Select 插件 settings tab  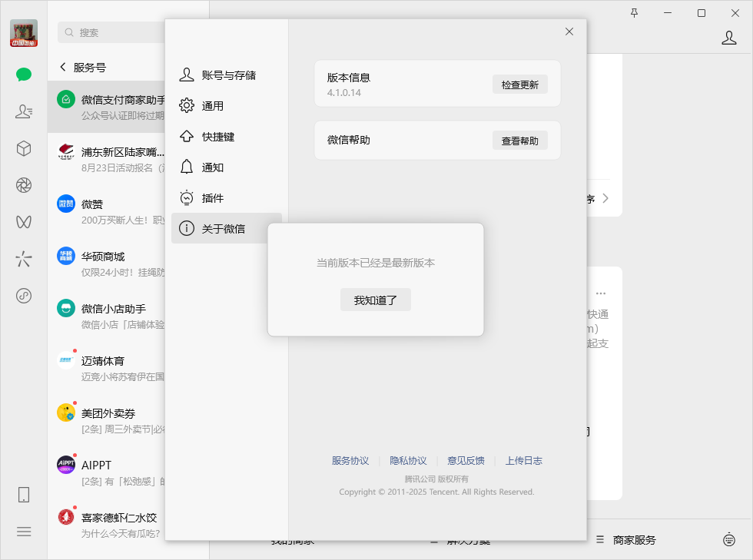[x=227, y=198]
